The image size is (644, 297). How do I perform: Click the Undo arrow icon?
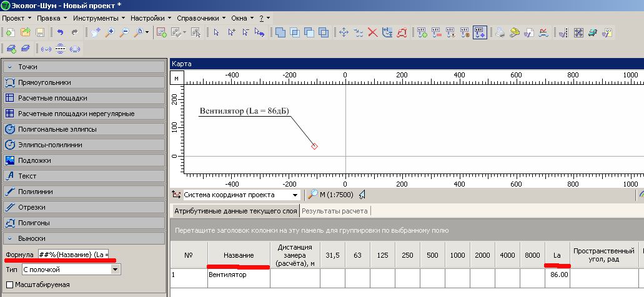60,32
